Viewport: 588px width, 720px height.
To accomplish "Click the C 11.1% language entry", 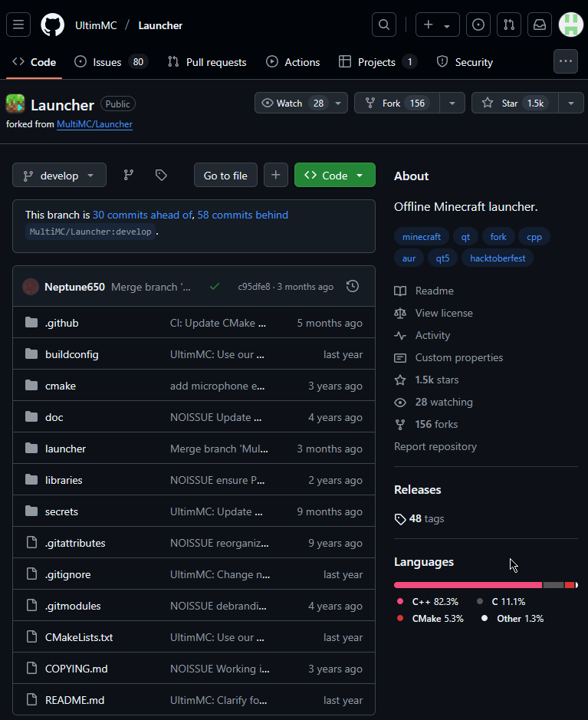I will (501, 601).
